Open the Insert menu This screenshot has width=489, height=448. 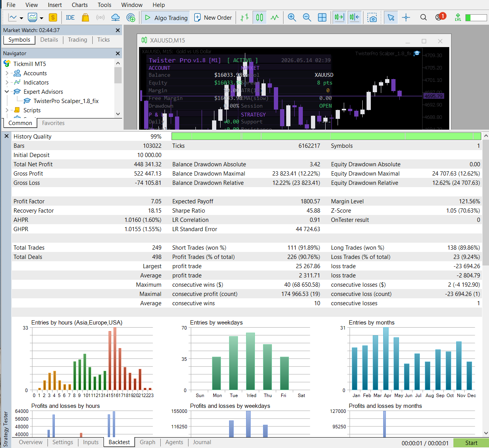coord(55,5)
